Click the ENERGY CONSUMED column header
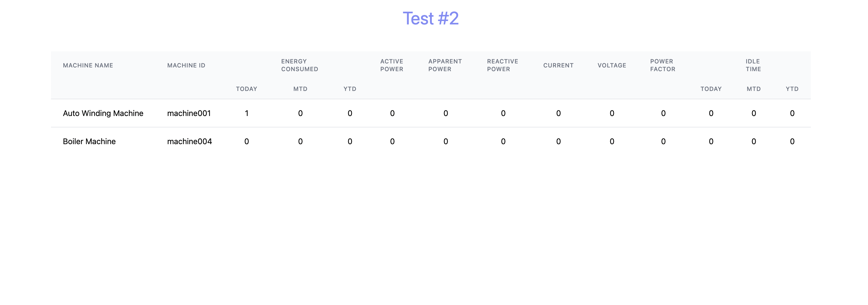This screenshot has height=305, width=868. pos(299,65)
